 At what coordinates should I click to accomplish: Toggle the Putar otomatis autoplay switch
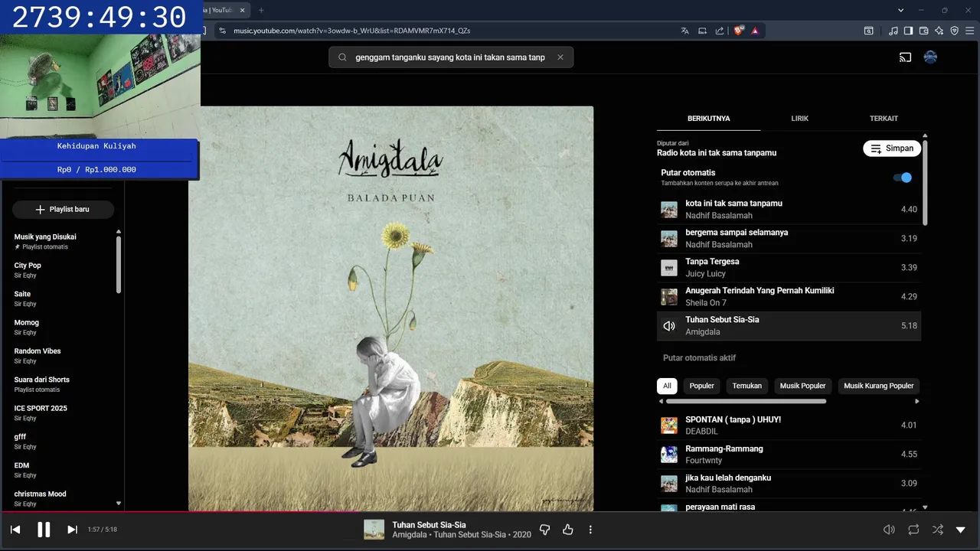coord(903,178)
